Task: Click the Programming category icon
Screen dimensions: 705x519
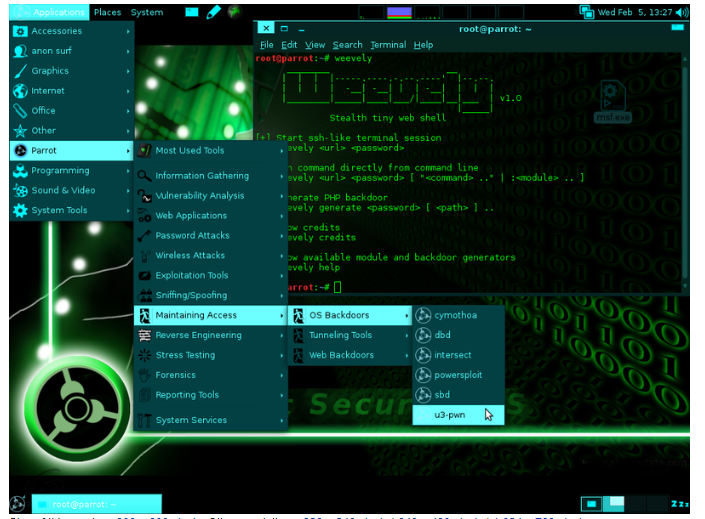Action: [20, 171]
